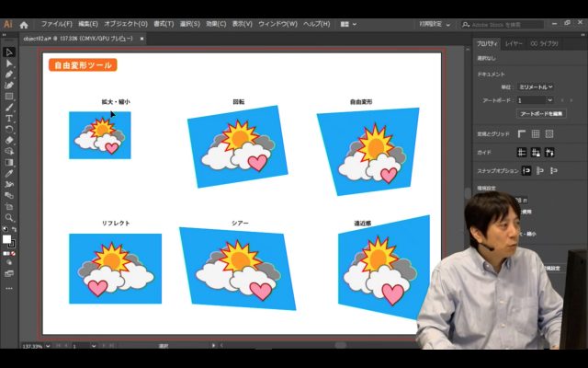588x368 pixels.
Task: Open the ファイル(F) menu
Action: (x=57, y=24)
